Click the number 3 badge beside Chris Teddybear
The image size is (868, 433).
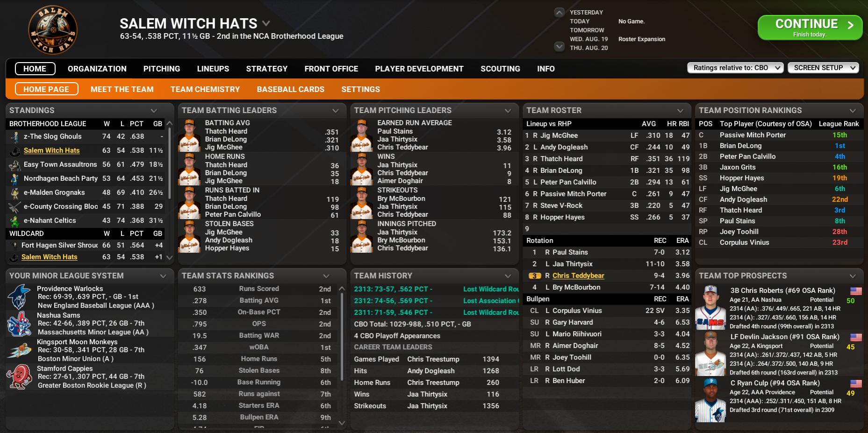tap(534, 276)
